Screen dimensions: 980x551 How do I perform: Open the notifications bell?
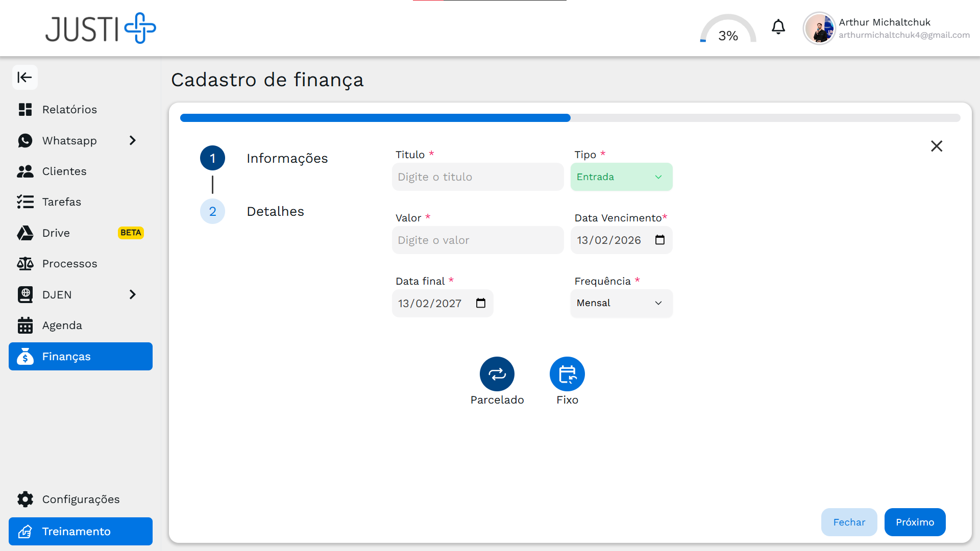(778, 27)
